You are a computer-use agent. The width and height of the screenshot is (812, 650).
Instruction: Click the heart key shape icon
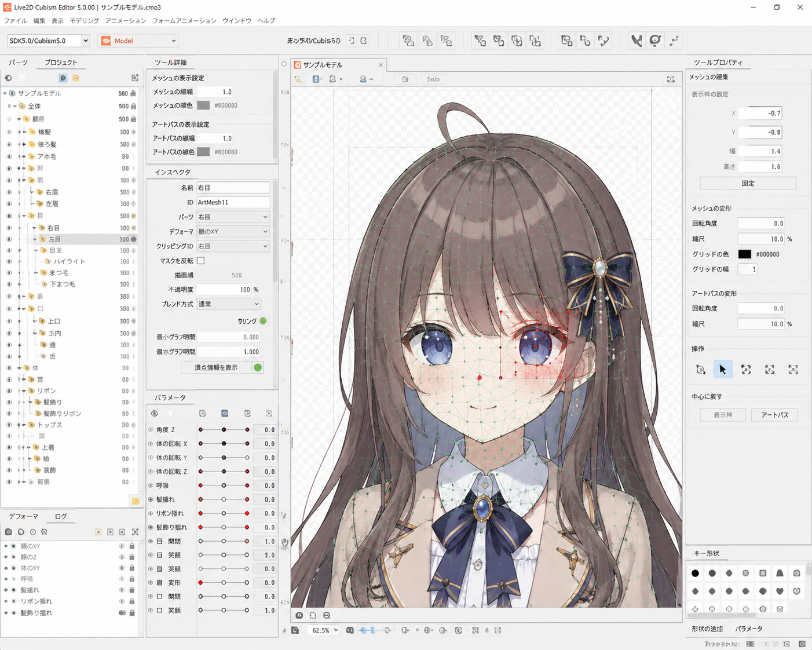pos(780,591)
